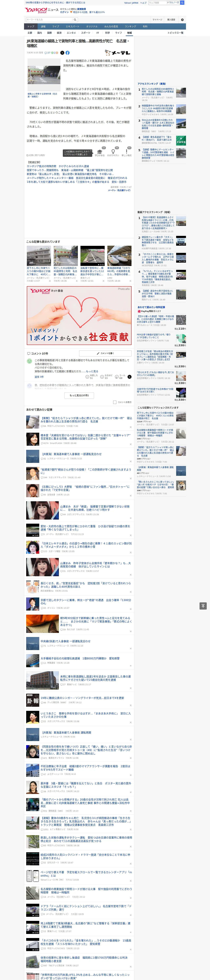Share the first comment on X
210x980 pixels.
pos(130,377)
